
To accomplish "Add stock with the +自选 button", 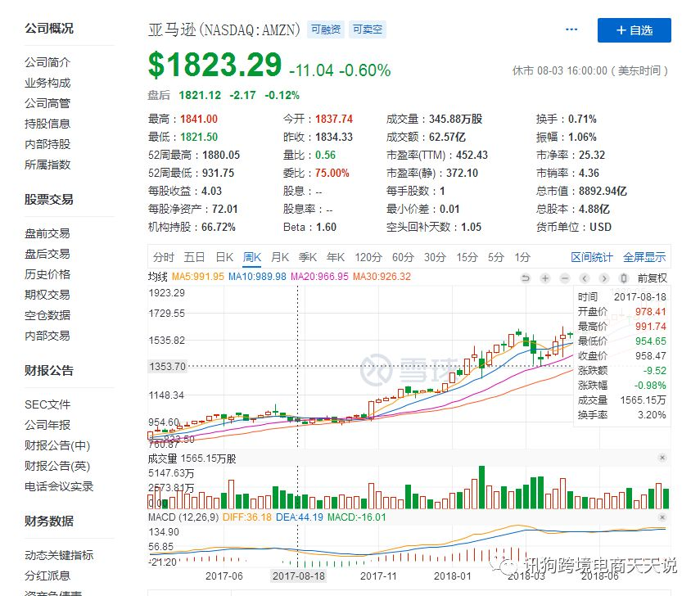I will [x=635, y=30].
